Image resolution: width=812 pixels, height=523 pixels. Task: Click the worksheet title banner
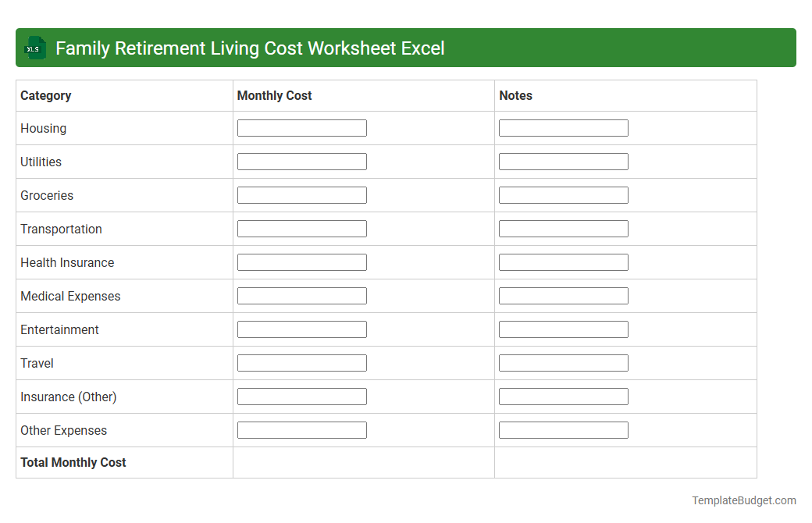406,48
